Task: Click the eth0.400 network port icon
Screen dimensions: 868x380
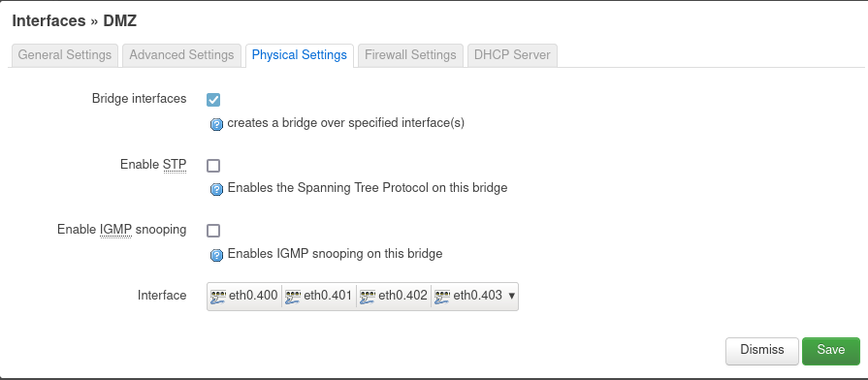Action: tap(218, 297)
